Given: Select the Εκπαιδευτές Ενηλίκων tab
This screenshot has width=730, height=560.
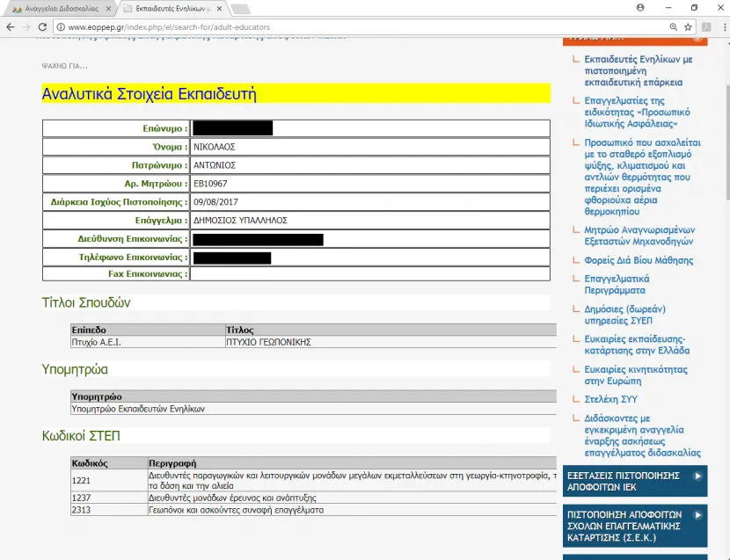Looking at the screenshot, I should pyautogui.click(x=172, y=9).
